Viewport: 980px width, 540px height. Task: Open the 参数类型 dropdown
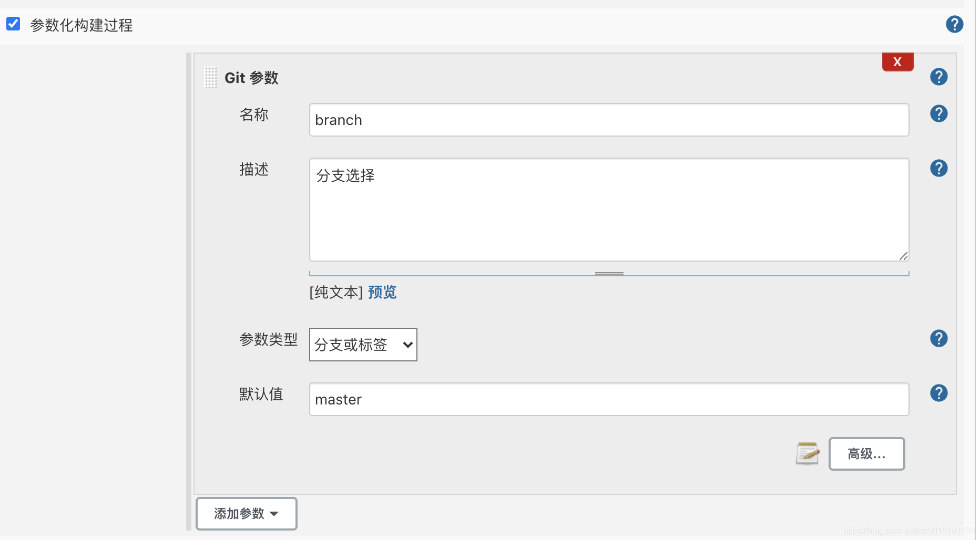pos(363,345)
